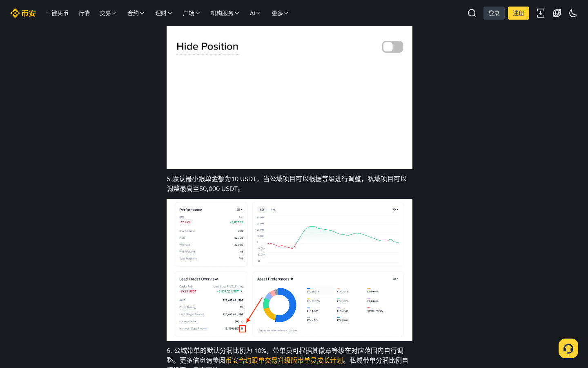This screenshot has width=588, height=368.
Task: Click the Lead Trader Overview dashboard image
Action: tap(290, 270)
